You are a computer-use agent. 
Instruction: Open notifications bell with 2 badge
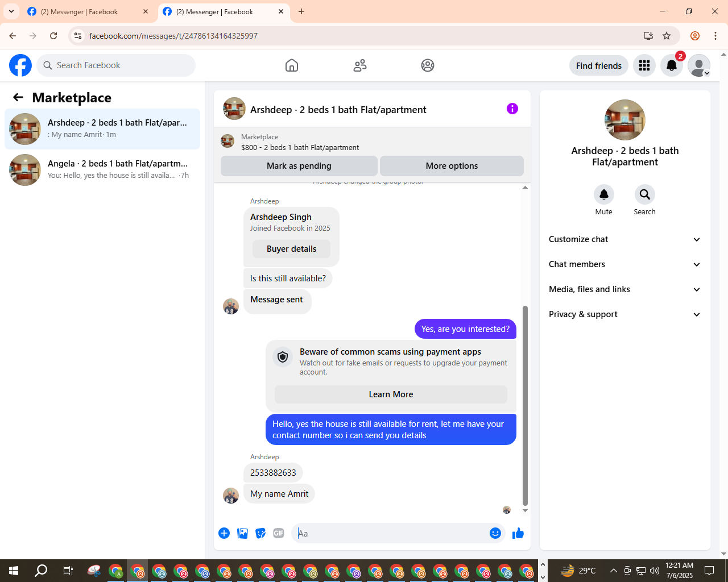click(x=672, y=65)
